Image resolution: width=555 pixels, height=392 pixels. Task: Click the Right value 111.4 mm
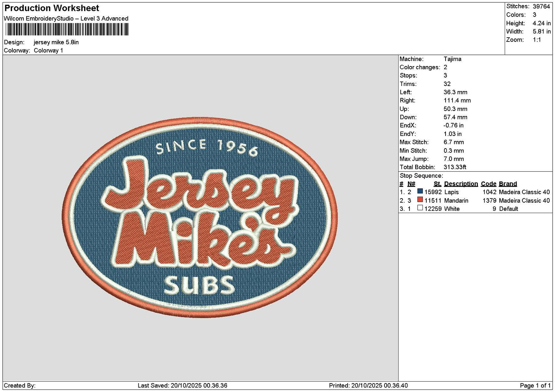pos(457,101)
